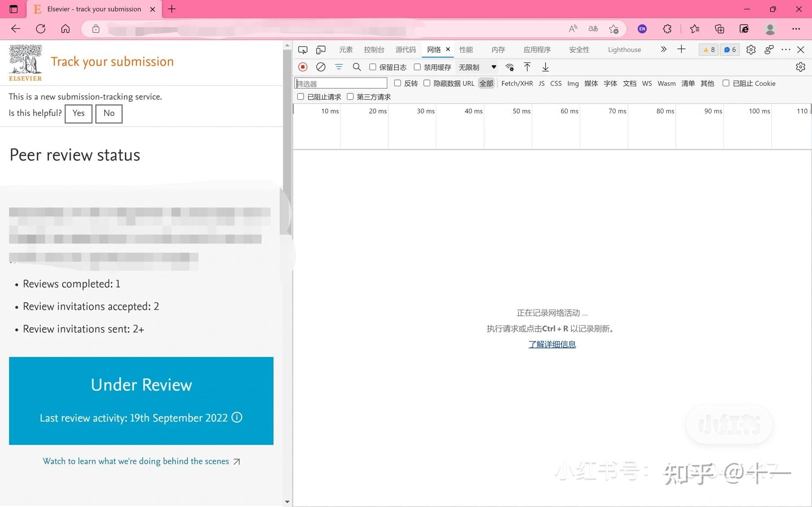Screen dimensions: 812x507
Task: Check the 禁用缓存 checkbox
Action: click(x=417, y=67)
